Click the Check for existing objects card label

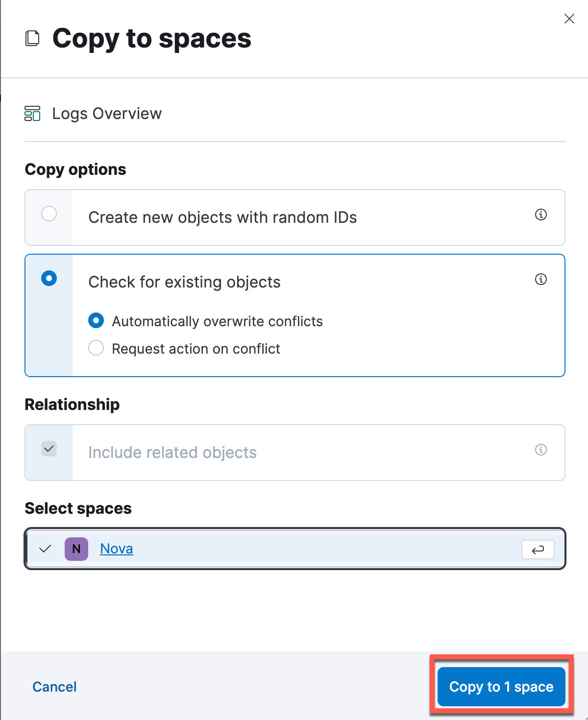tap(185, 282)
